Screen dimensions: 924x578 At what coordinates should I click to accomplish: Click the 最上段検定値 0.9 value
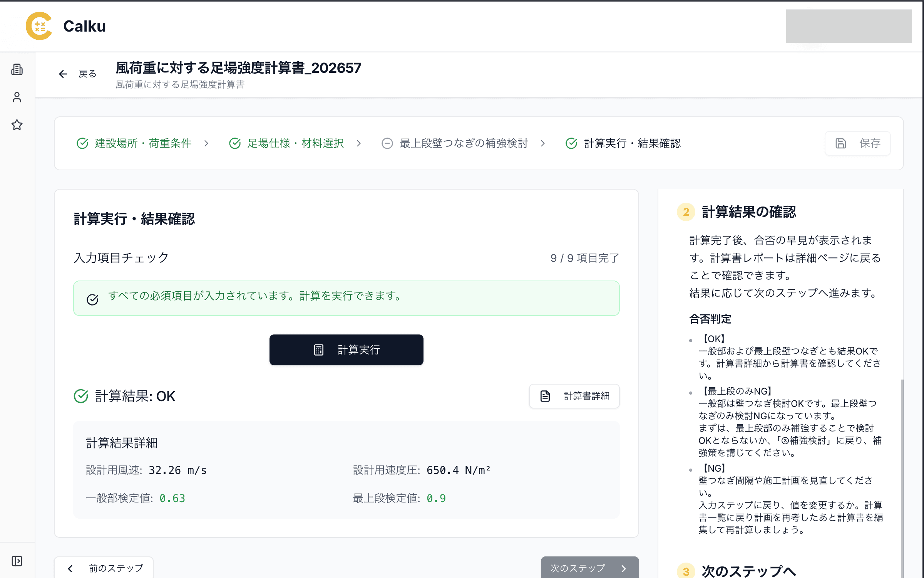tap(436, 498)
